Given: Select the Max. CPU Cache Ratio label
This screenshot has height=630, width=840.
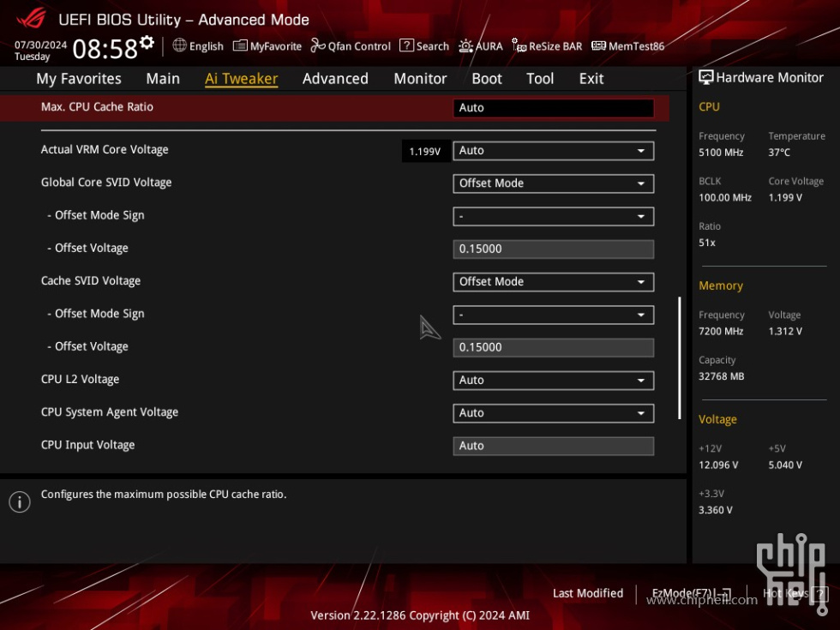Looking at the screenshot, I should point(97,106).
